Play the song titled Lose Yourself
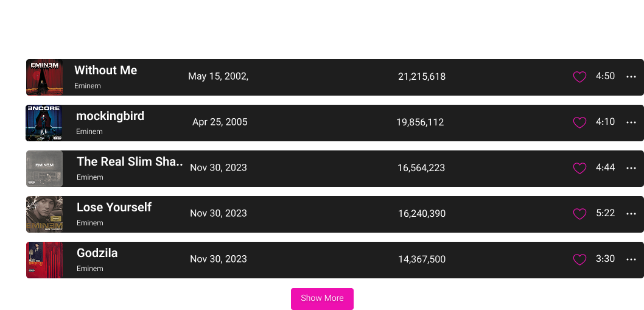 coord(114,207)
